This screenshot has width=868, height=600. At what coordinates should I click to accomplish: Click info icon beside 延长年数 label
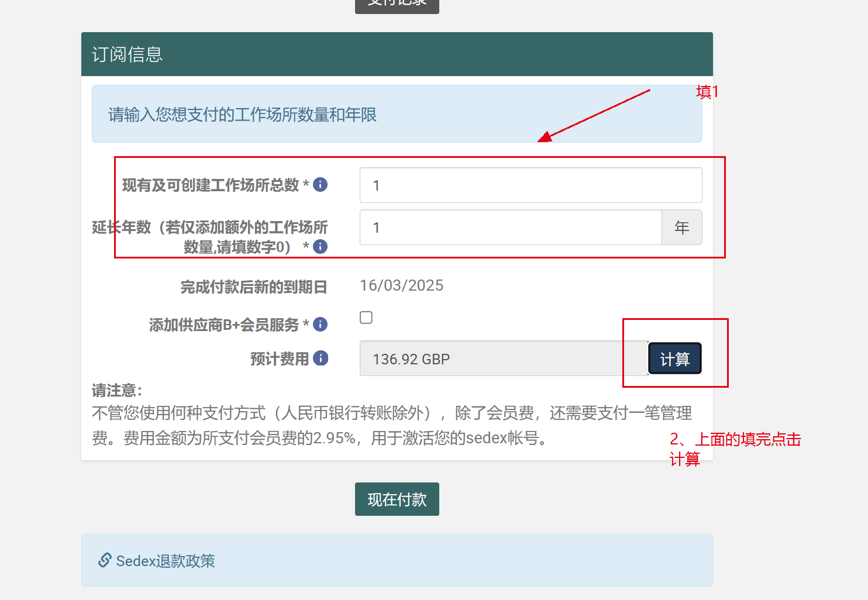320,247
